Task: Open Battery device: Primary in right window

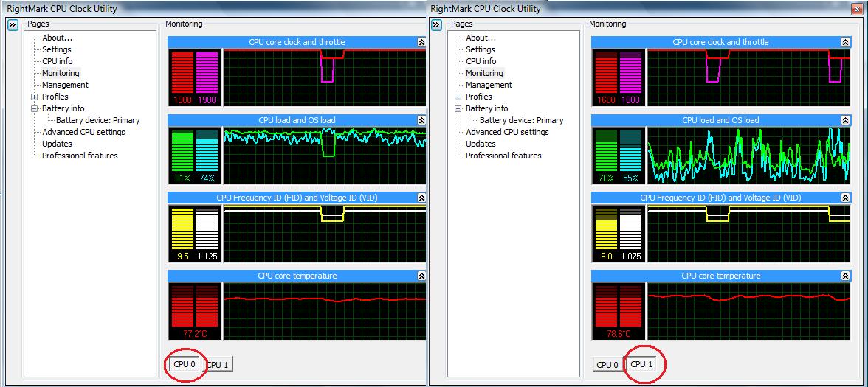Action: pos(521,120)
